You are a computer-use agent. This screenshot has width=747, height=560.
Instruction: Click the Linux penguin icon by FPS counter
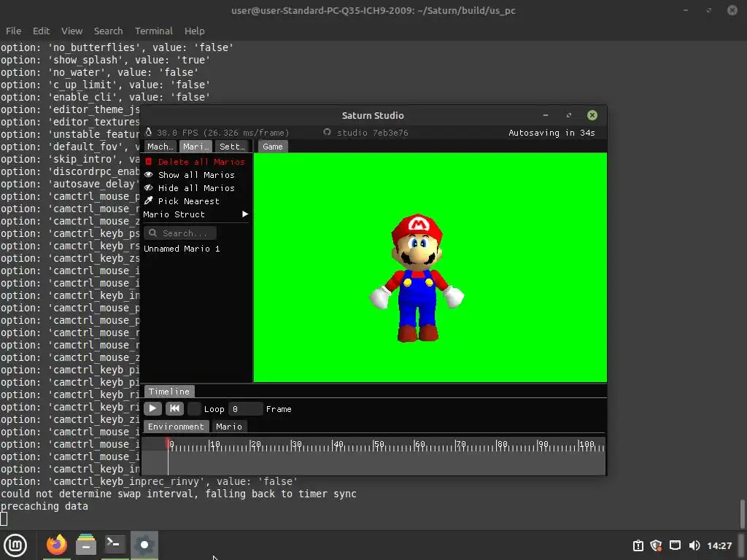[x=149, y=132]
